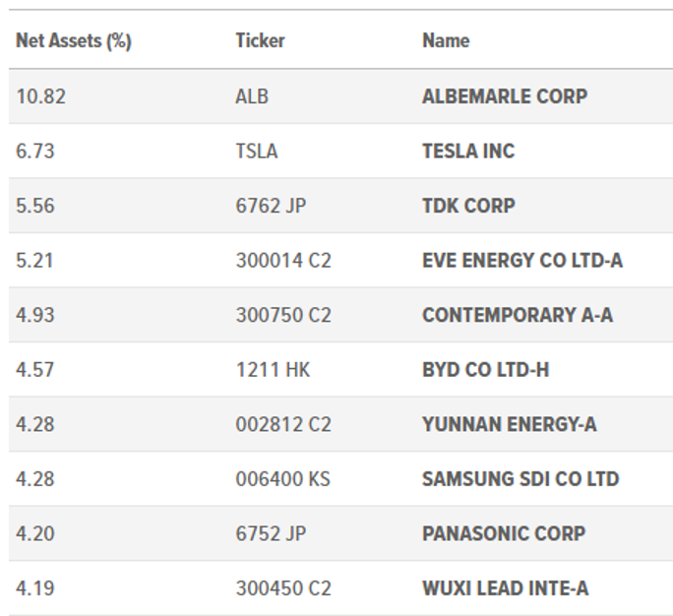The width and height of the screenshot is (673, 616).
Task: Select the 10.82 net assets value
Action: 39,96
